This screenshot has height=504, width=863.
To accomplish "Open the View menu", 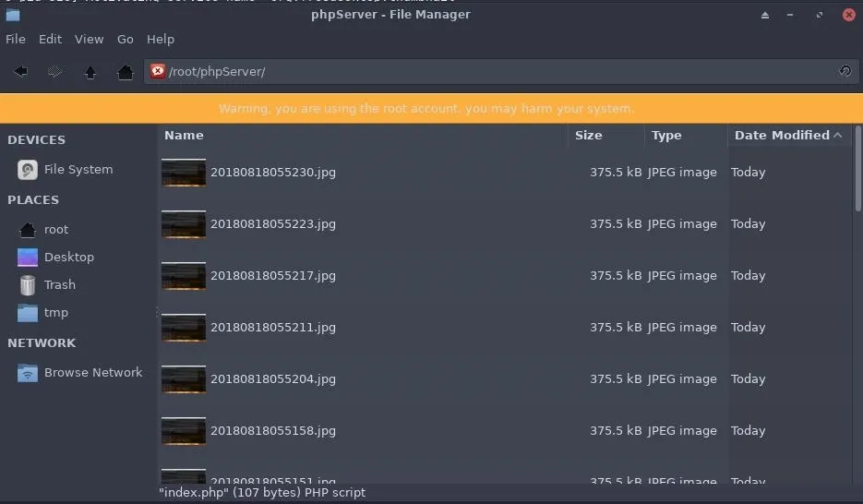I will tap(90, 39).
